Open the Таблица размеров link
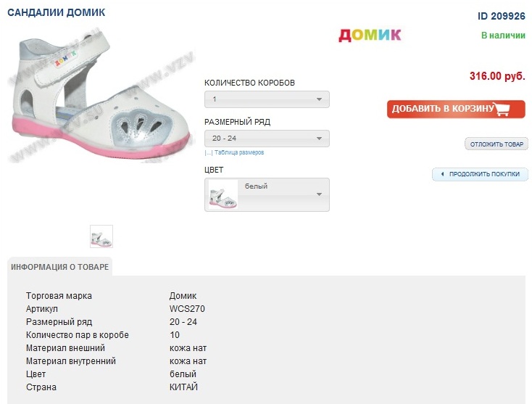Screen dimensions: 532x404 [239, 152]
